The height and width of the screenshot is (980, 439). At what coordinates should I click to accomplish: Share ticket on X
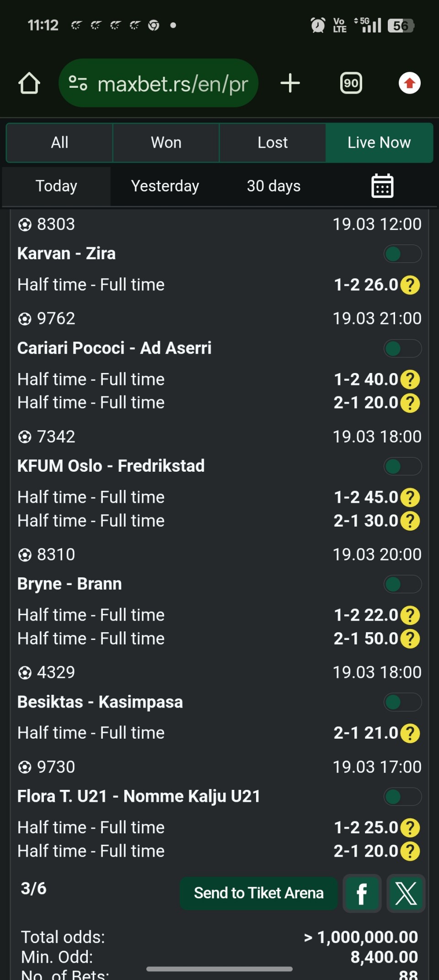(406, 893)
